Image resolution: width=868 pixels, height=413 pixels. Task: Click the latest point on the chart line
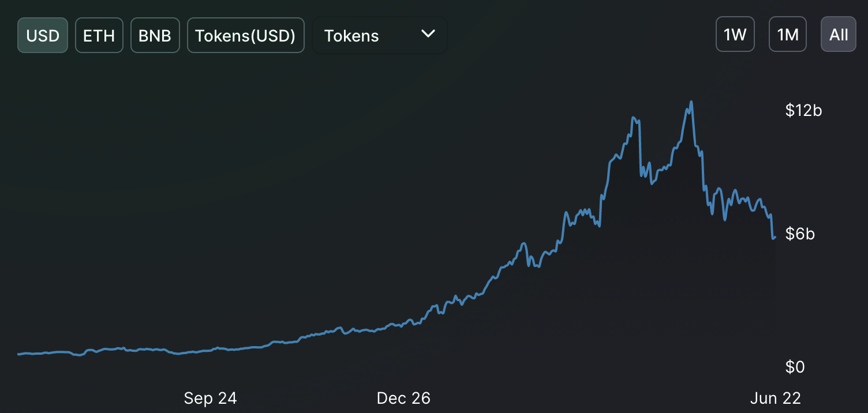tap(774, 236)
